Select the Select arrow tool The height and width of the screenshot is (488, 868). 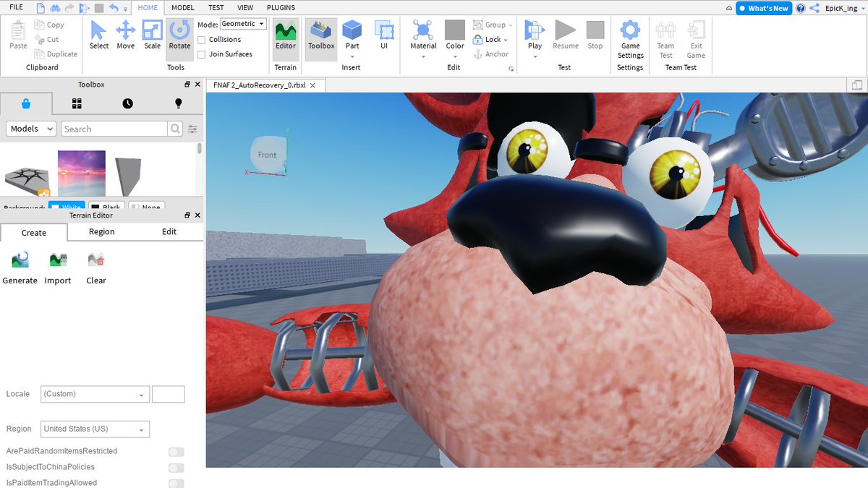click(99, 36)
